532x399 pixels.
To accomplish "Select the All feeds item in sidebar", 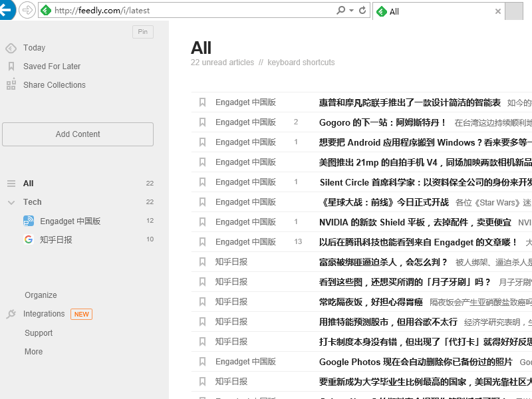I will click(28, 184).
